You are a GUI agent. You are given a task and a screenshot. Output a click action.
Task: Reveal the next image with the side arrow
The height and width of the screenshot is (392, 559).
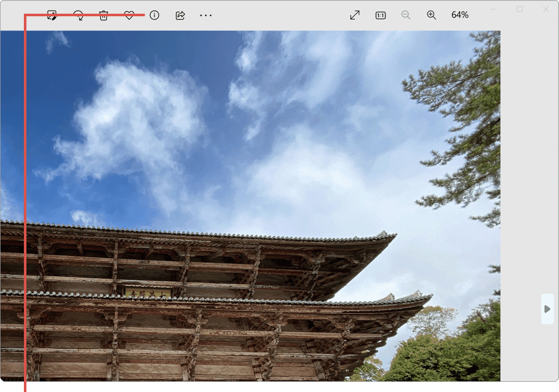(547, 309)
